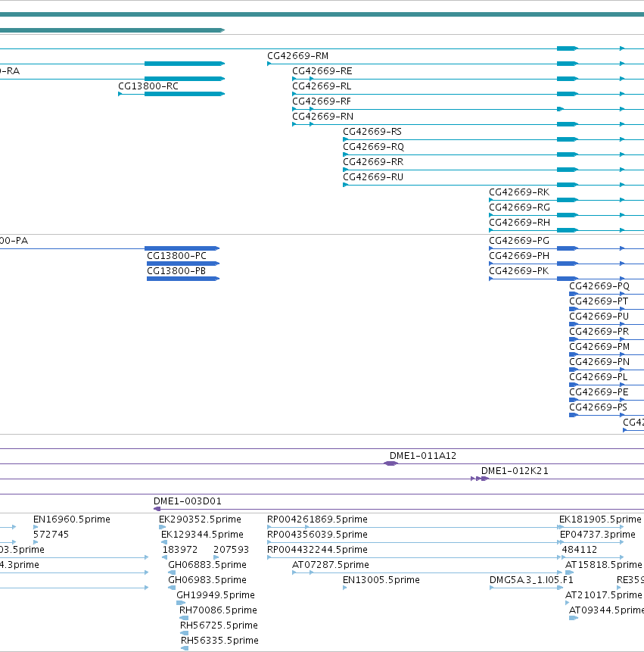Click protein CG42669-PT label

coord(599,301)
